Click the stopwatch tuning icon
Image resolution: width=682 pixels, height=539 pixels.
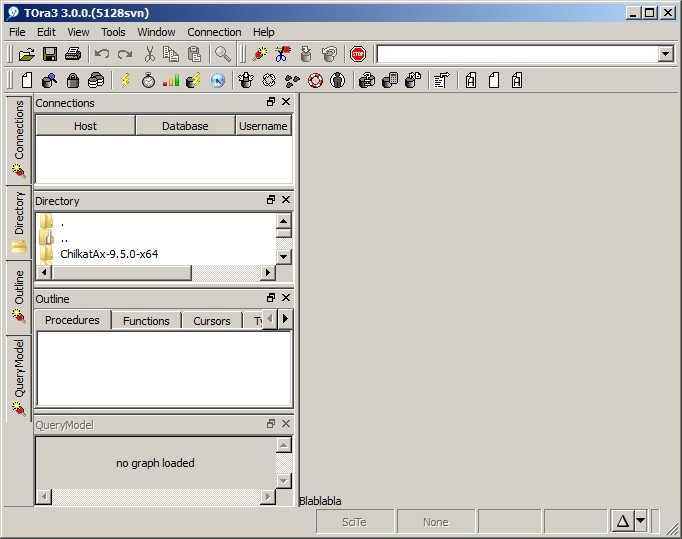[x=148, y=80]
